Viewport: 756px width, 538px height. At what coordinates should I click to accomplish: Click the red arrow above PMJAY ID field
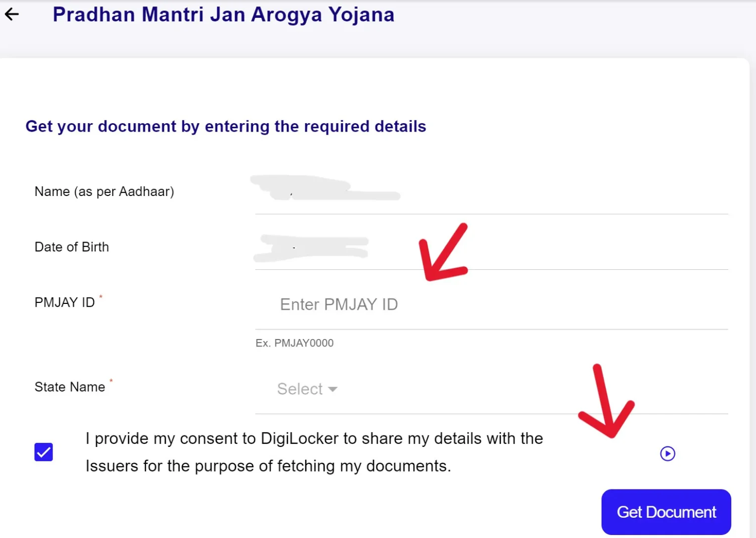pos(442,253)
